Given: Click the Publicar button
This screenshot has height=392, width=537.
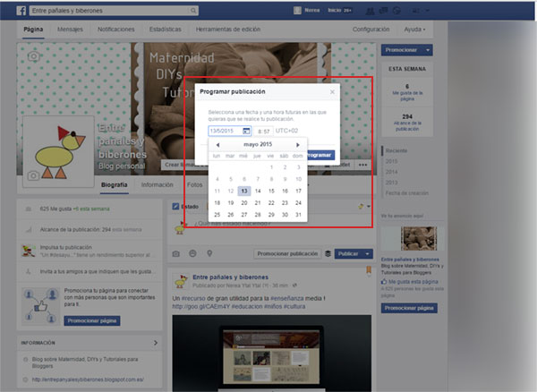Looking at the screenshot, I should (348, 253).
